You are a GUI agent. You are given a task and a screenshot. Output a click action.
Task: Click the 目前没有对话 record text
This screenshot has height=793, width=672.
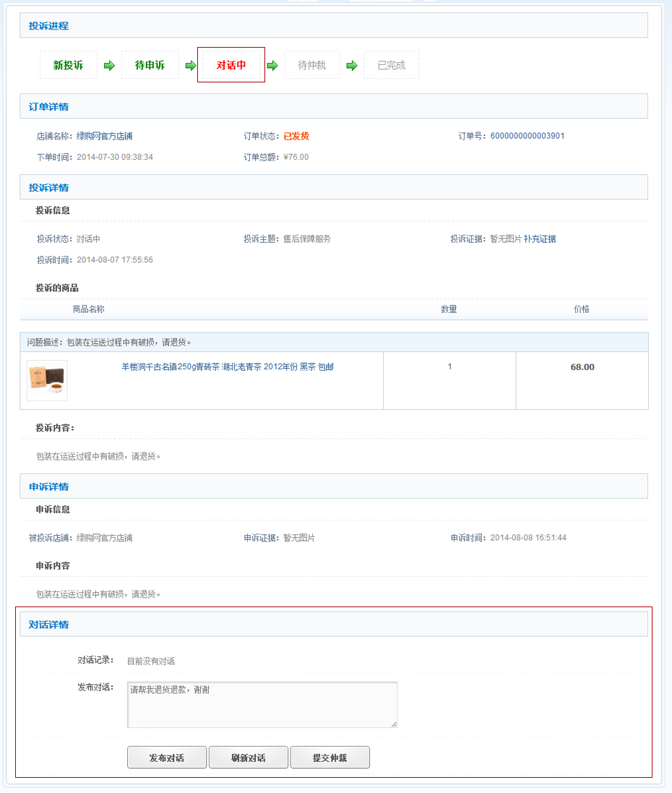pos(151,661)
